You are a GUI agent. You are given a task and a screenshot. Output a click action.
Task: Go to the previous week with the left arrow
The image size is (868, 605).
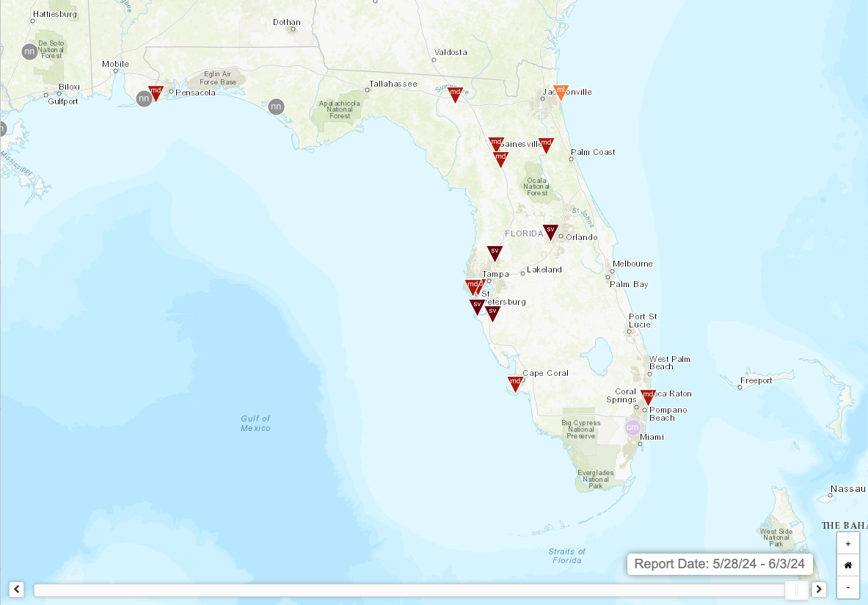[18, 589]
